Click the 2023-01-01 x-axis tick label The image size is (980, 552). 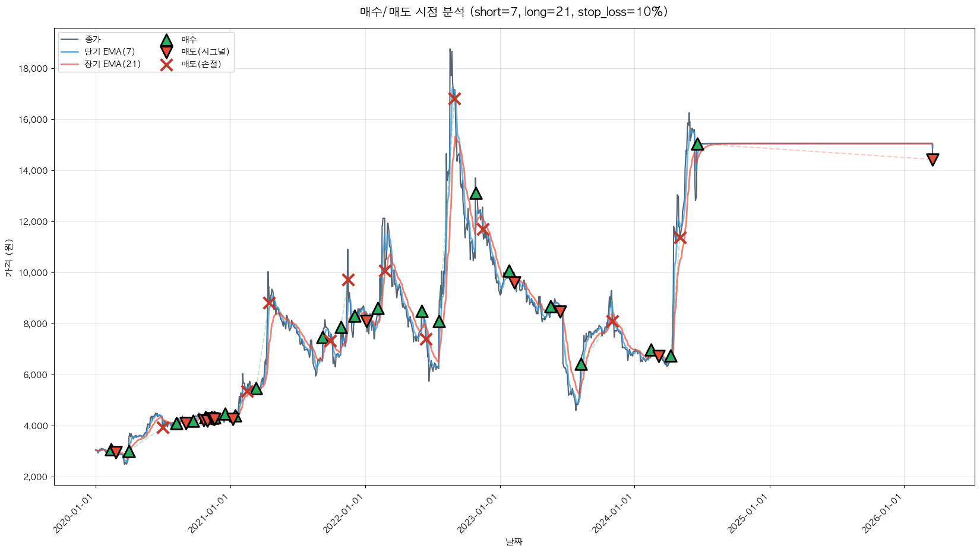pyautogui.click(x=479, y=514)
